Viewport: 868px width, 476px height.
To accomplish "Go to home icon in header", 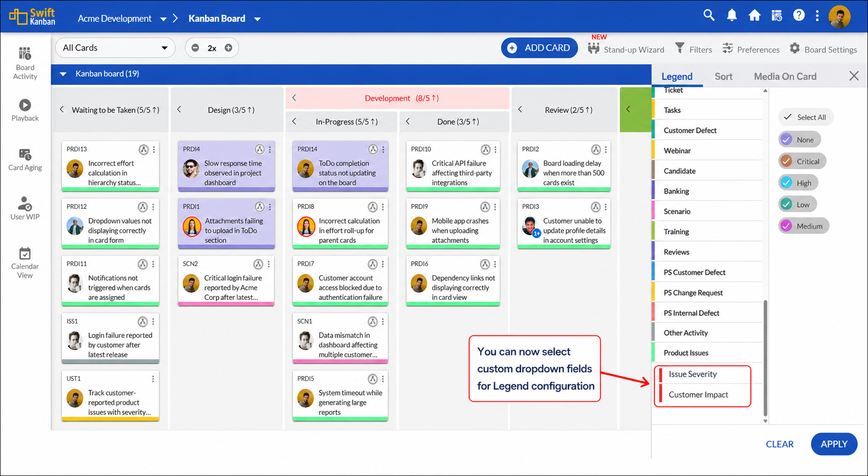I will [x=754, y=15].
